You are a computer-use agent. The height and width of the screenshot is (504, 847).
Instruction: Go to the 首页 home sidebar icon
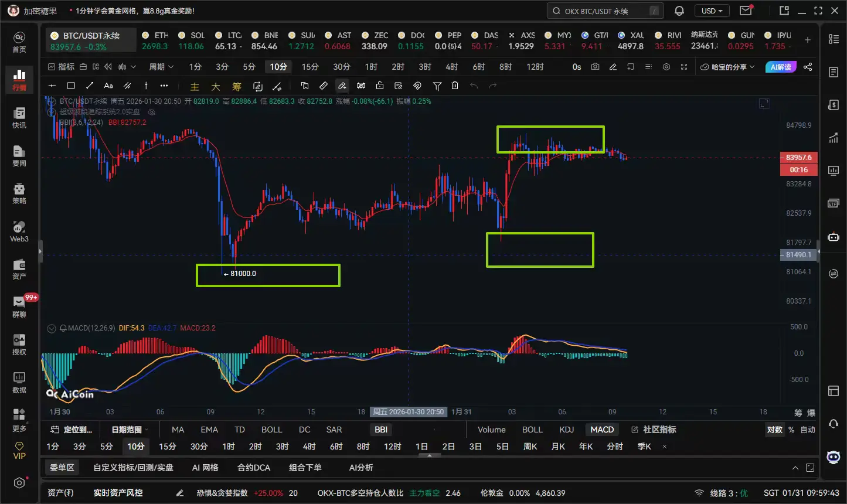point(19,42)
